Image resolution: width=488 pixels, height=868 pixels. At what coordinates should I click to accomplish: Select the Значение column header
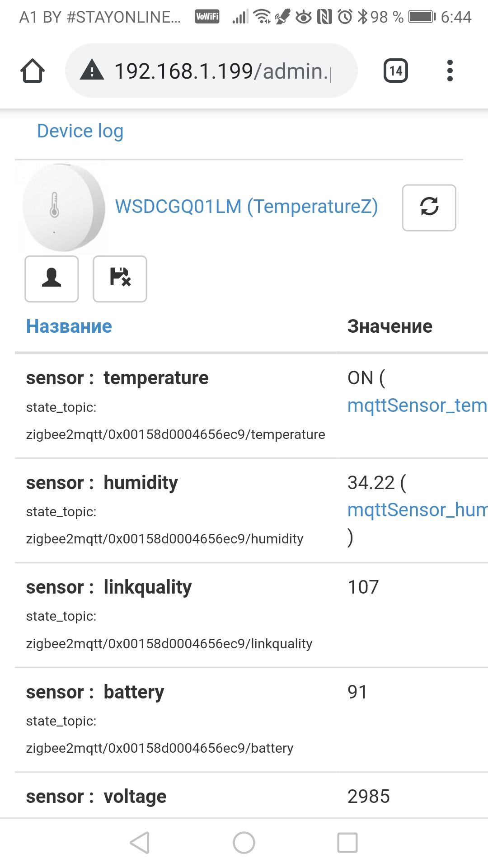coord(389,326)
